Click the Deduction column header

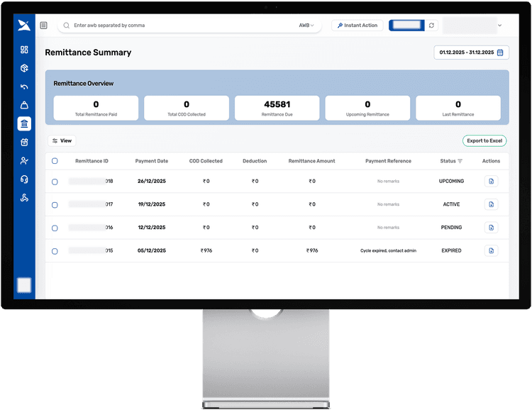tap(255, 161)
